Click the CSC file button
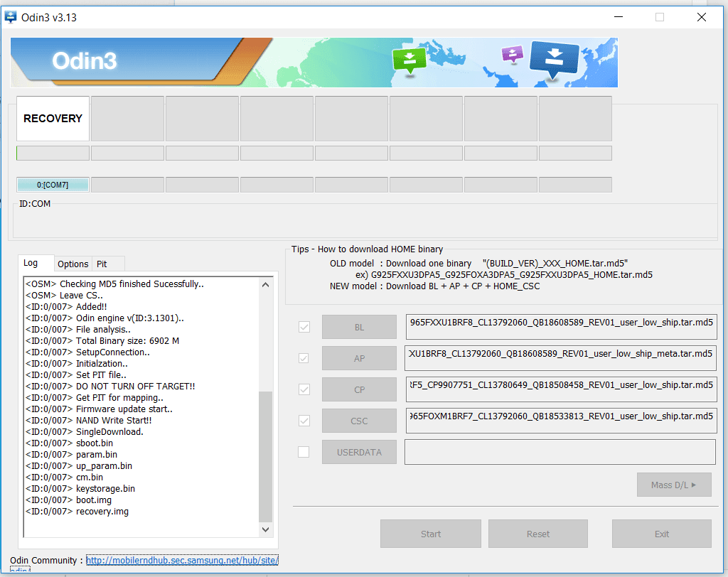This screenshot has width=728, height=577. click(x=359, y=421)
